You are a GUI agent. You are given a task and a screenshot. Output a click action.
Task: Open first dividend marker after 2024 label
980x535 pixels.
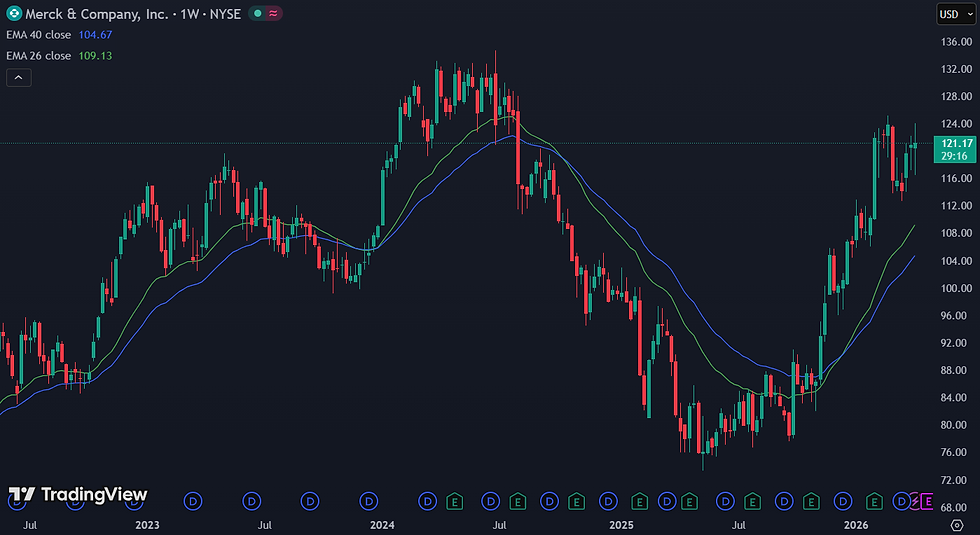[x=428, y=501]
